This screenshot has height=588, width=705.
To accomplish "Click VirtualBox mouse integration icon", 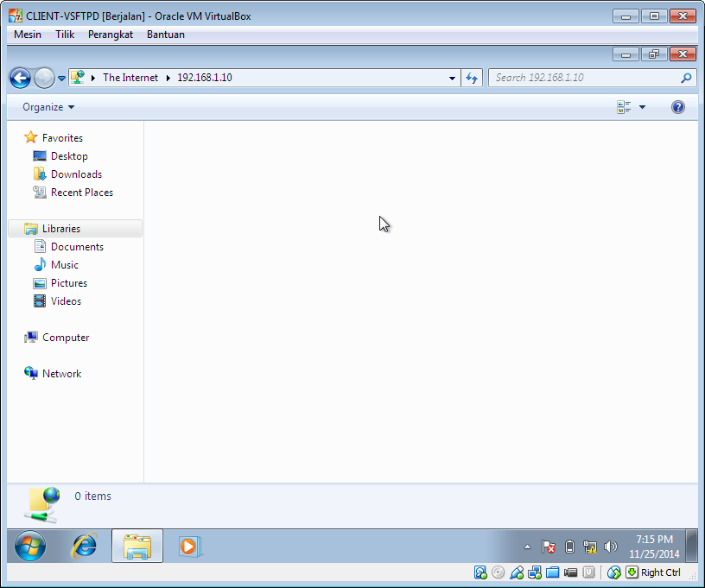I will [x=613, y=572].
